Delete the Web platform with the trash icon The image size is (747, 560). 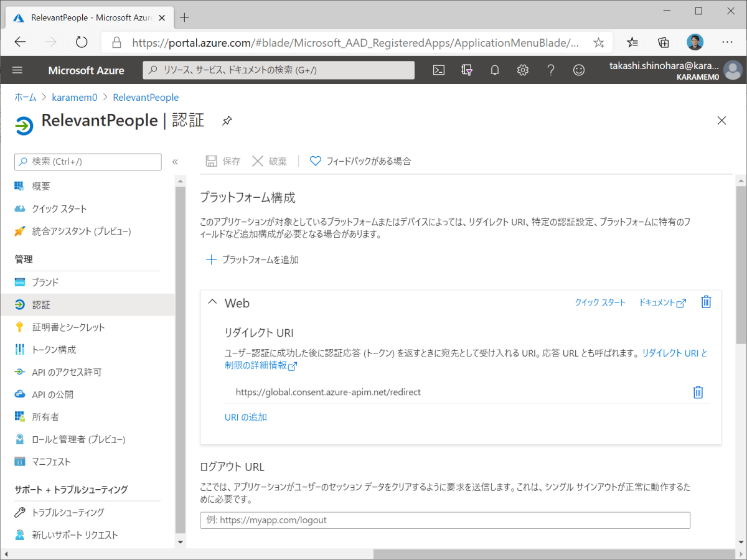(706, 302)
